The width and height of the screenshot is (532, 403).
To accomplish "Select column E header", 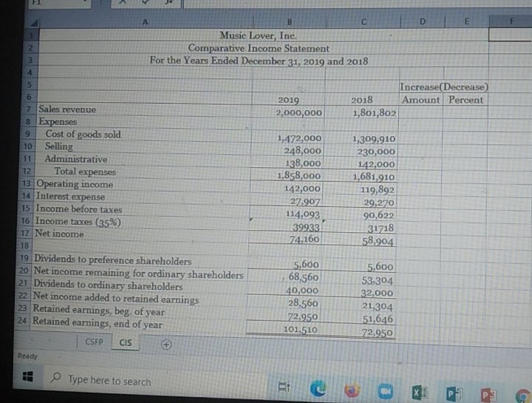I will [467, 21].
